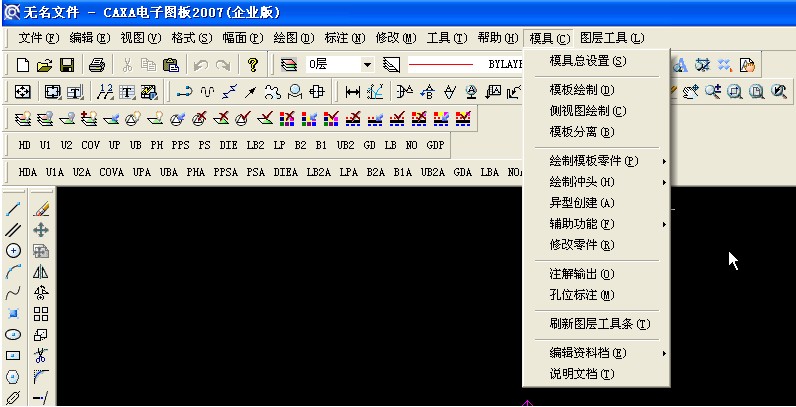The width and height of the screenshot is (796, 407).
Task: Click the COV layer button
Action: (x=90, y=145)
